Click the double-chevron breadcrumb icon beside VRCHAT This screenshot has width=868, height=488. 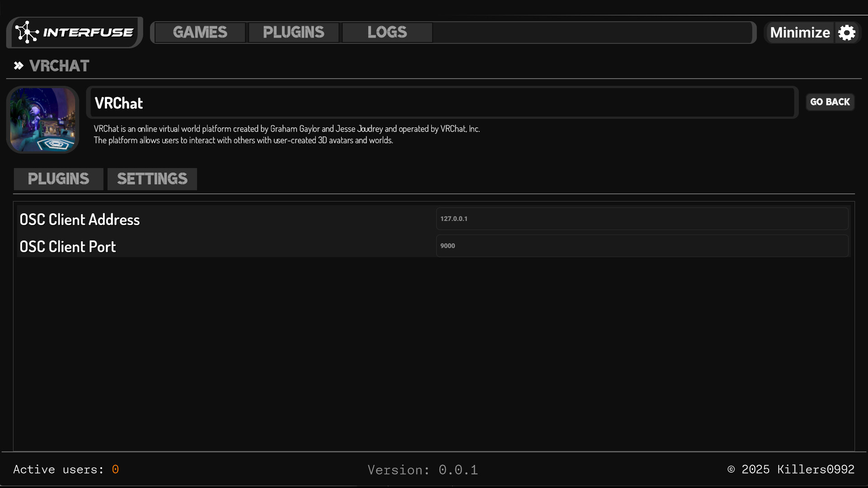click(18, 66)
